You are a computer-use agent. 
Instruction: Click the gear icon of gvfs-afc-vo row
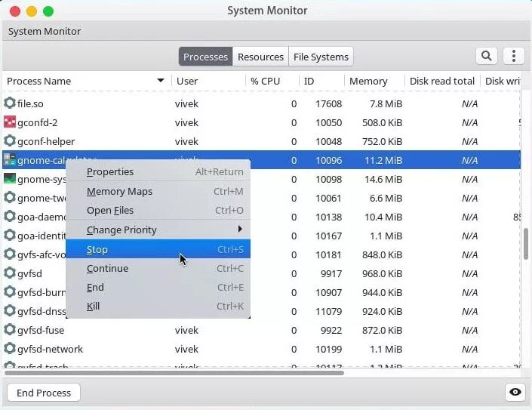coord(10,254)
